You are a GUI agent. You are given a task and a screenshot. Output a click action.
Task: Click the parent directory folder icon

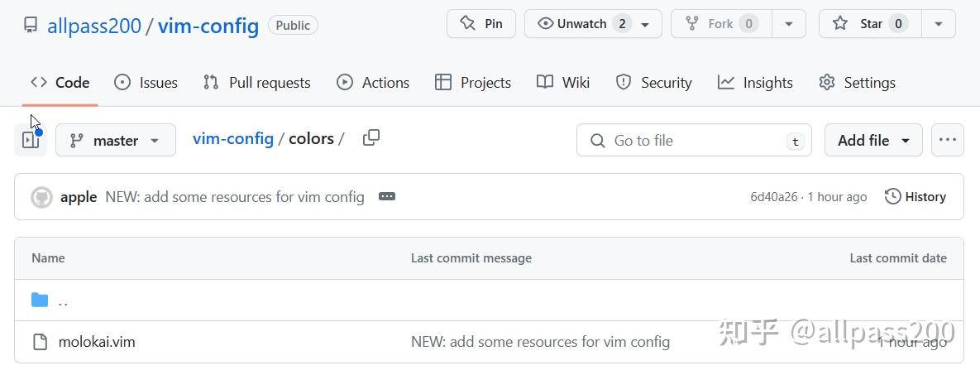coord(40,300)
